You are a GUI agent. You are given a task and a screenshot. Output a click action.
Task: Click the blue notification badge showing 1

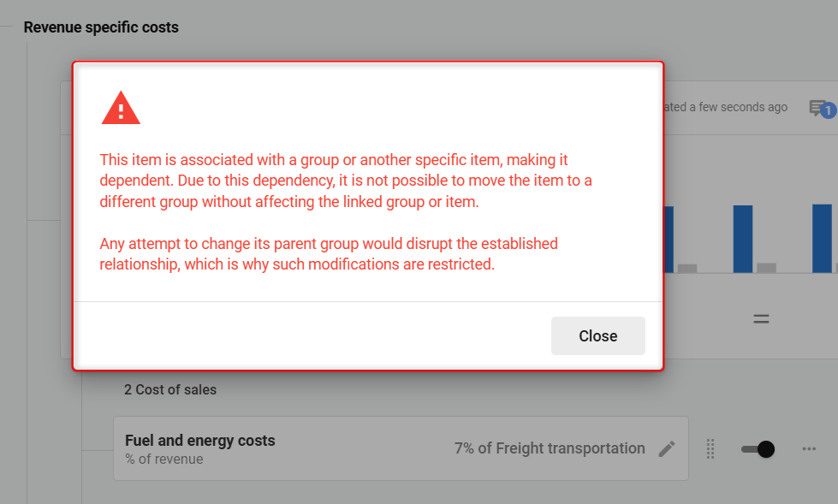[x=828, y=110]
